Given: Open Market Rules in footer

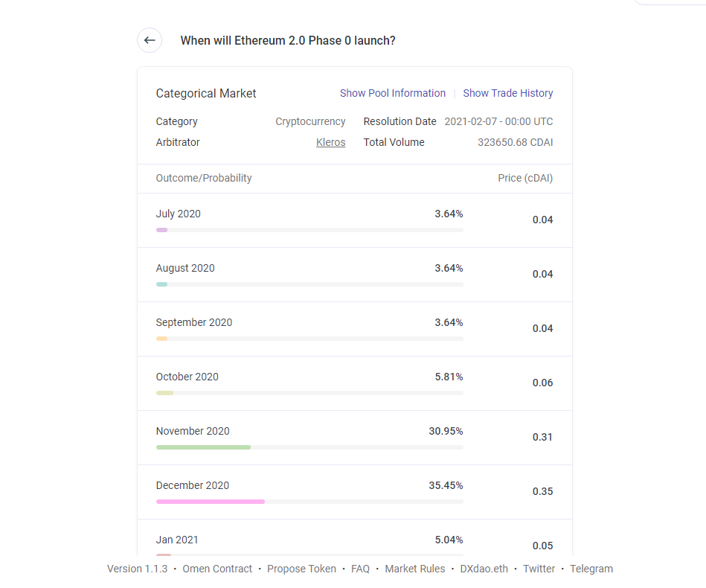Looking at the screenshot, I should pos(414,569).
